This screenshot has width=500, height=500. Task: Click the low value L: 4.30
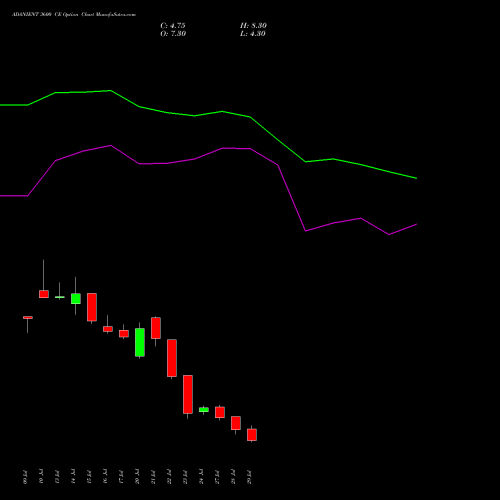(253, 34)
